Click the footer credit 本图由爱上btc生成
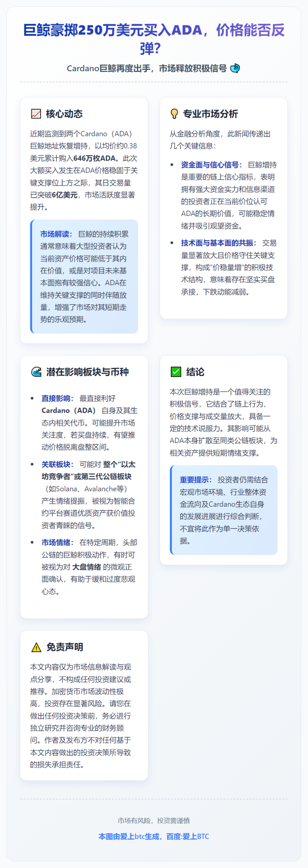Screen dimensions: 308x868 point(129,836)
